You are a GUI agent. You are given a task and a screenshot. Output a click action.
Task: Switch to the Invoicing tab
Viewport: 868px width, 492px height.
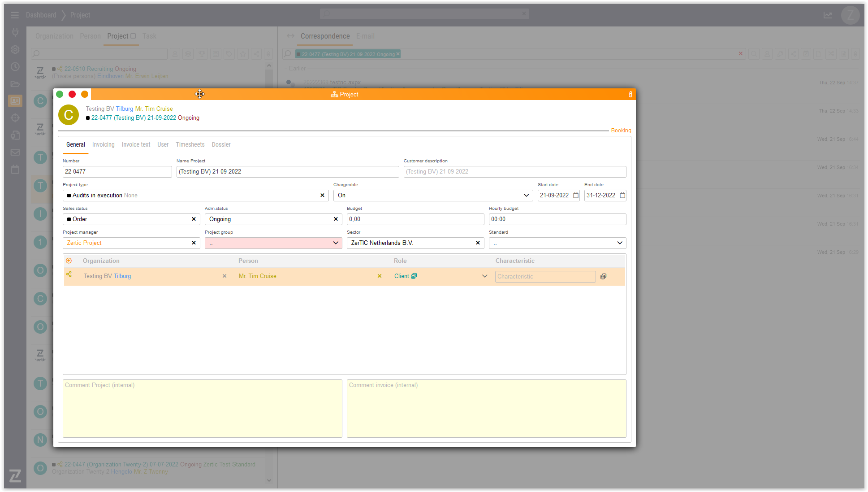pos(103,144)
